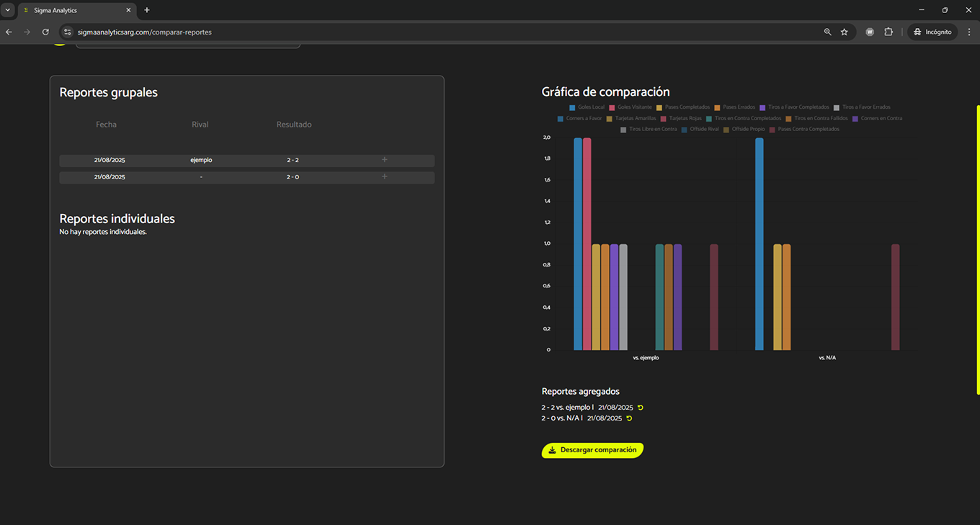
Task: Open site information icon beside the URL
Action: coord(68,32)
